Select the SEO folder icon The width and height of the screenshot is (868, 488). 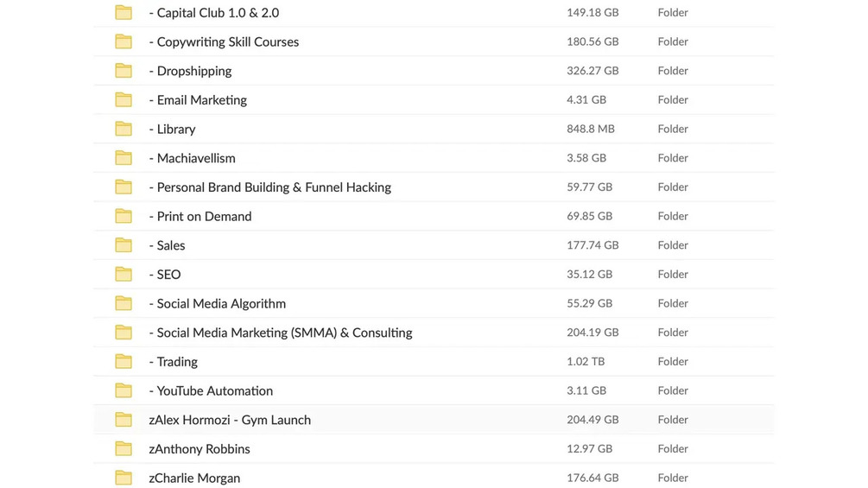tap(124, 274)
